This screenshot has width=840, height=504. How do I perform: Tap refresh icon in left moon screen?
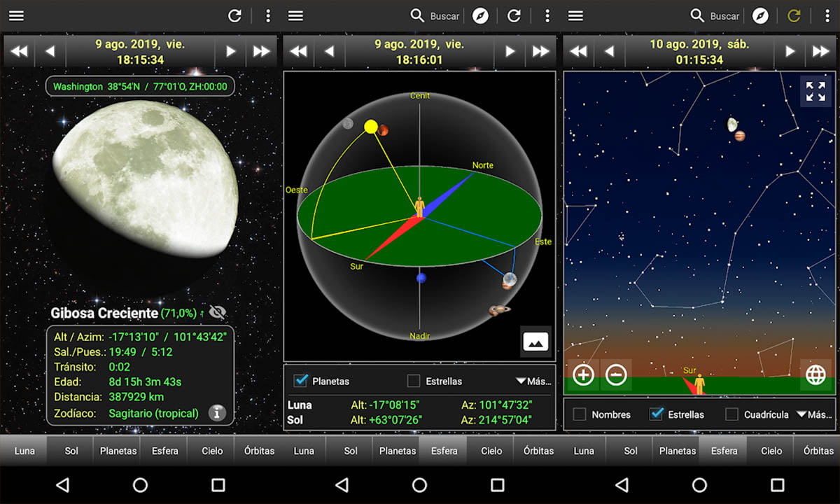coord(234,15)
